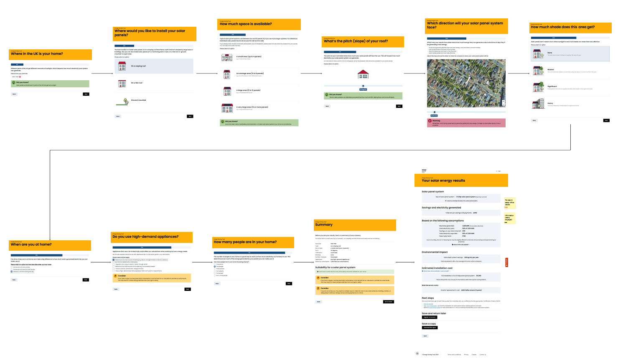Select the 'No way to easily refine values' sticky note

[x=510, y=203]
